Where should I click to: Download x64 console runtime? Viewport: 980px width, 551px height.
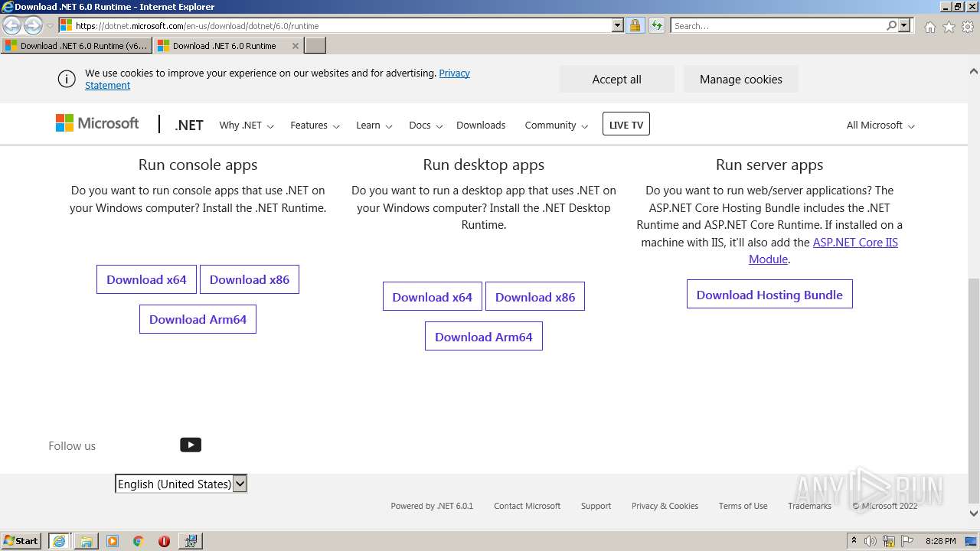(146, 279)
